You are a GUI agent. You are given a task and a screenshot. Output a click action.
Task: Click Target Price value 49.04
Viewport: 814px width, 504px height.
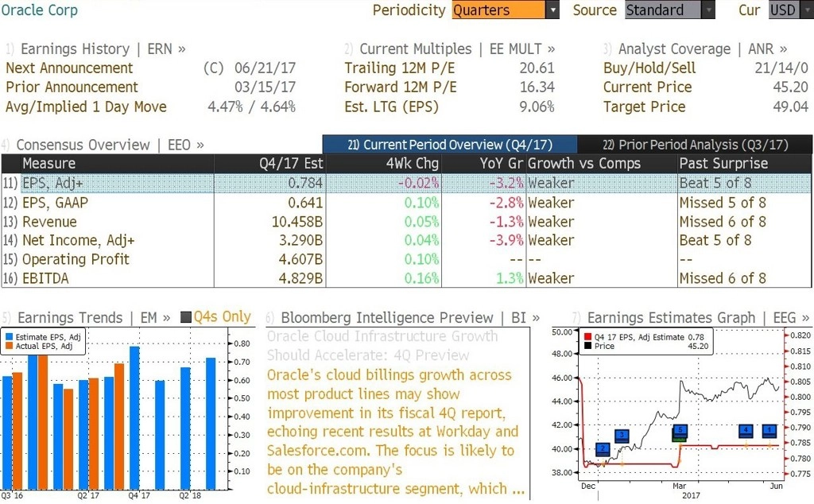pyautogui.click(x=791, y=107)
